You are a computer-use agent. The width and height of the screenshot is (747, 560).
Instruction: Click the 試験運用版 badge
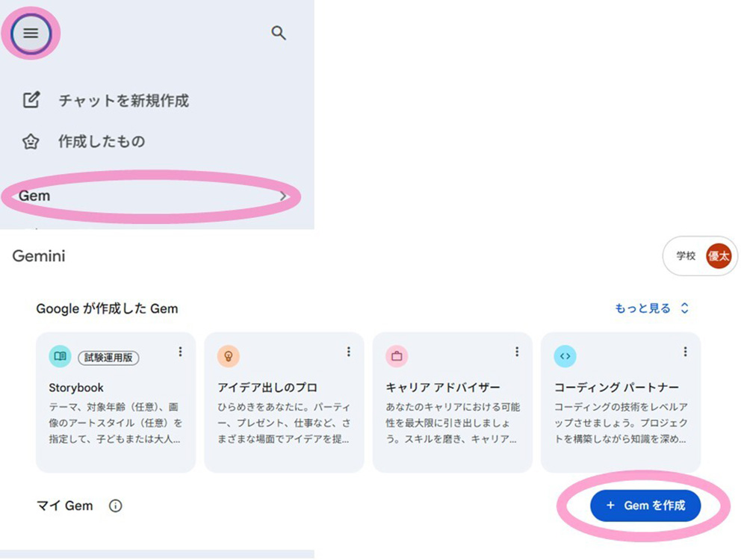point(108,358)
